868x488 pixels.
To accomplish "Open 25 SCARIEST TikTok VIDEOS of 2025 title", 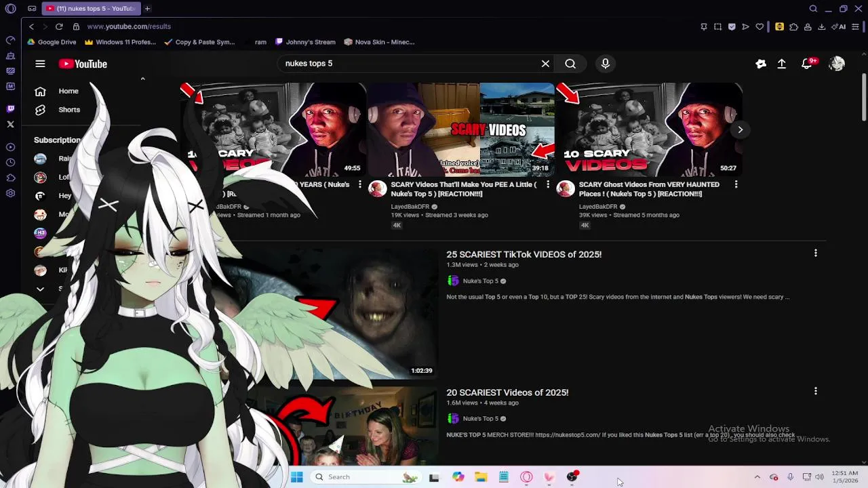I will tap(524, 254).
